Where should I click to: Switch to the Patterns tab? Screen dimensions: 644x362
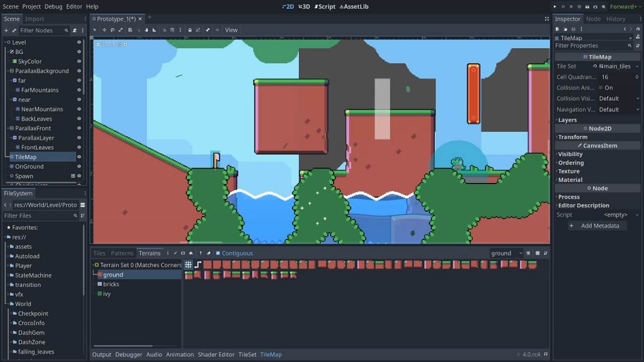(122, 253)
